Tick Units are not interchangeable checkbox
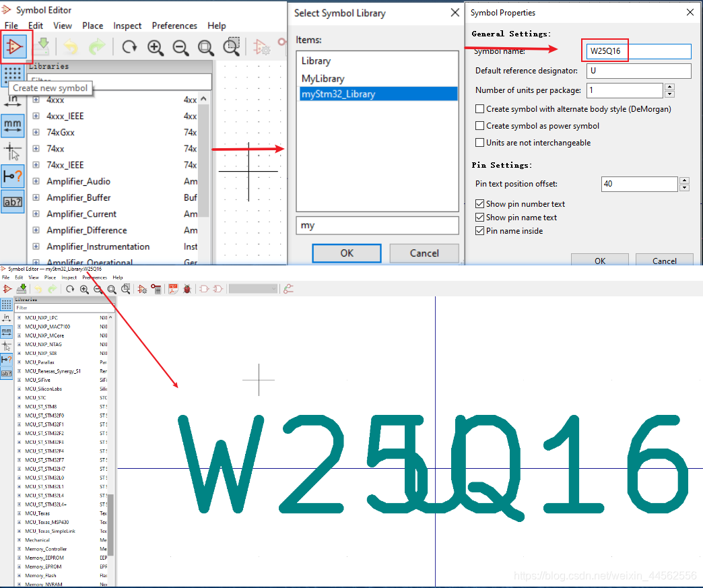Viewport: 703px width, 588px height. [x=479, y=143]
